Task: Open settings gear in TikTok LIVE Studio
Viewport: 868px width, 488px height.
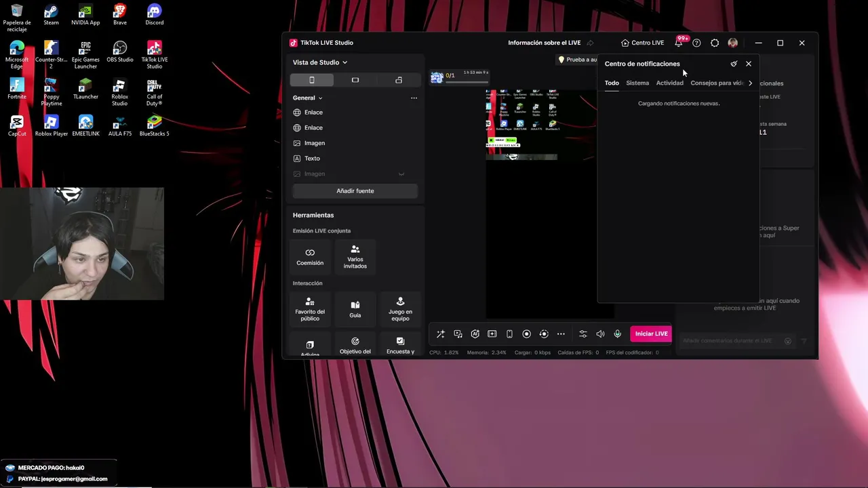Action: (715, 43)
